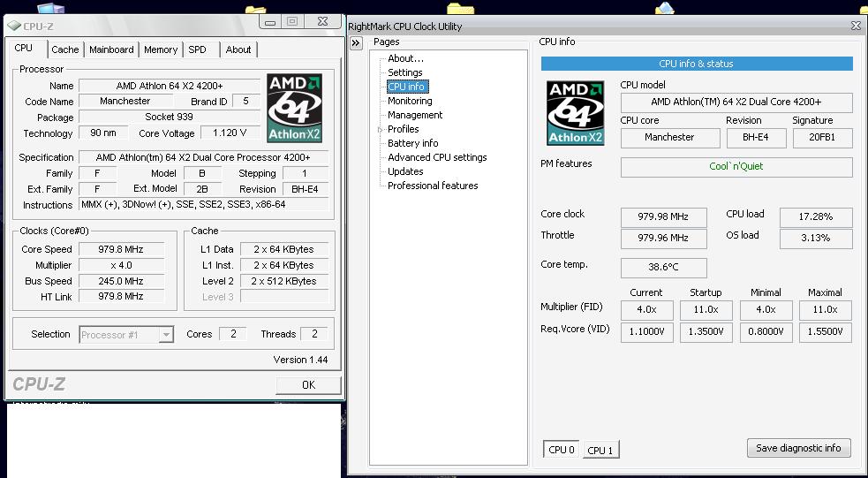Click the Specification field in CPU-Z
This screenshot has width=868, height=478.
(203, 157)
